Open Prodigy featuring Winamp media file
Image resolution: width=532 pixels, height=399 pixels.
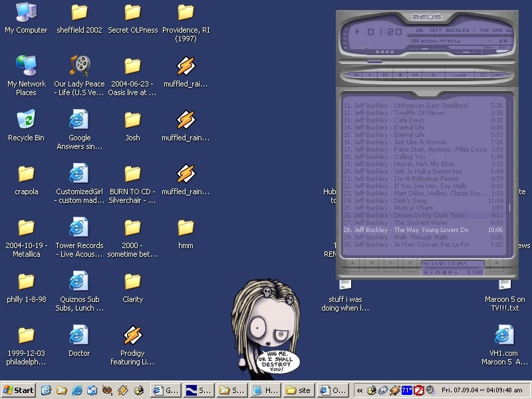click(x=132, y=345)
